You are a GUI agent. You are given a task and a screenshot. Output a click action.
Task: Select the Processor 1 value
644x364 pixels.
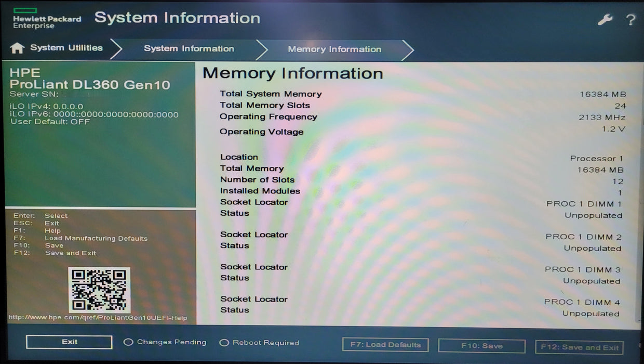click(597, 159)
